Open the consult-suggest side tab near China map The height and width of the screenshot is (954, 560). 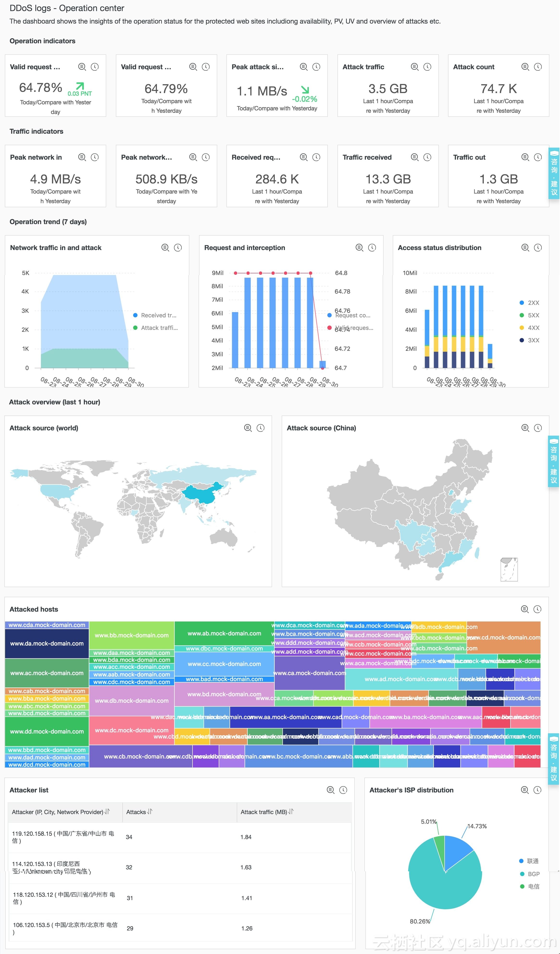[x=554, y=461]
